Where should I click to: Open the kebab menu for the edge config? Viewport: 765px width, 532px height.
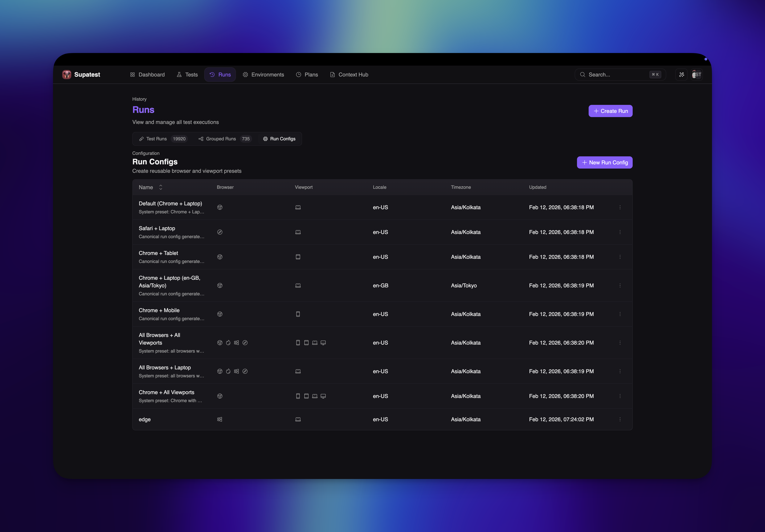click(620, 419)
